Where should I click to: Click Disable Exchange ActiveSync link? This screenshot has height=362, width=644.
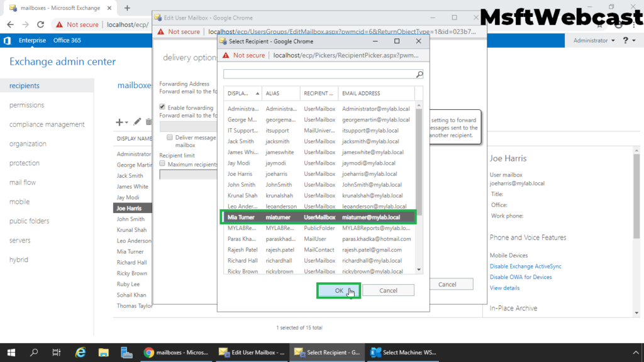[x=525, y=266]
